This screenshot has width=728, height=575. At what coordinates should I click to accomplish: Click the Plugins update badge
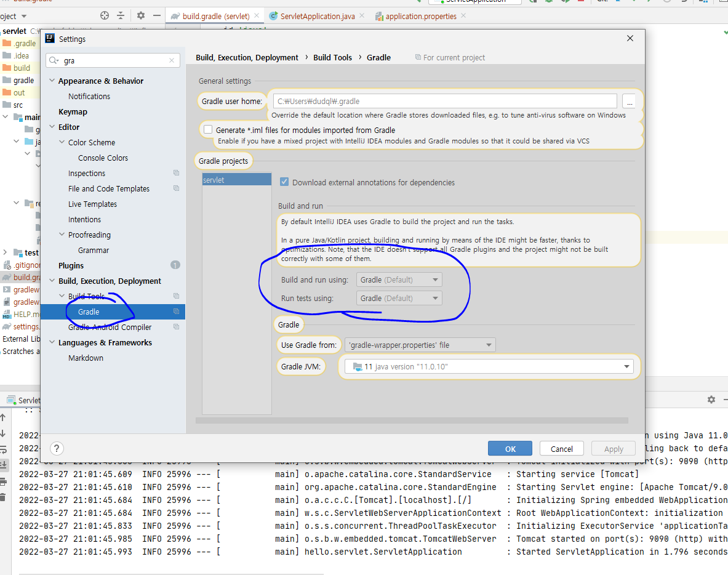(x=175, y=265)
